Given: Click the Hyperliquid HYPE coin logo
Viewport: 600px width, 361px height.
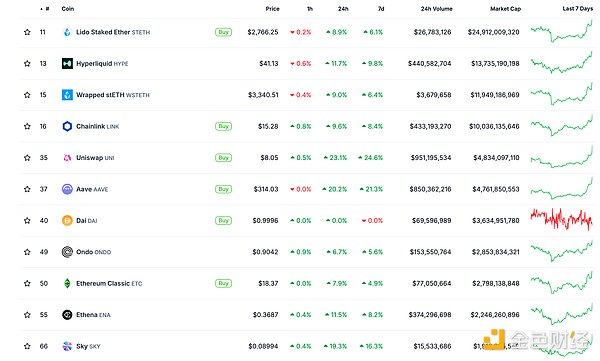Looking at the screenshot, I should click(x=67, y=64).
